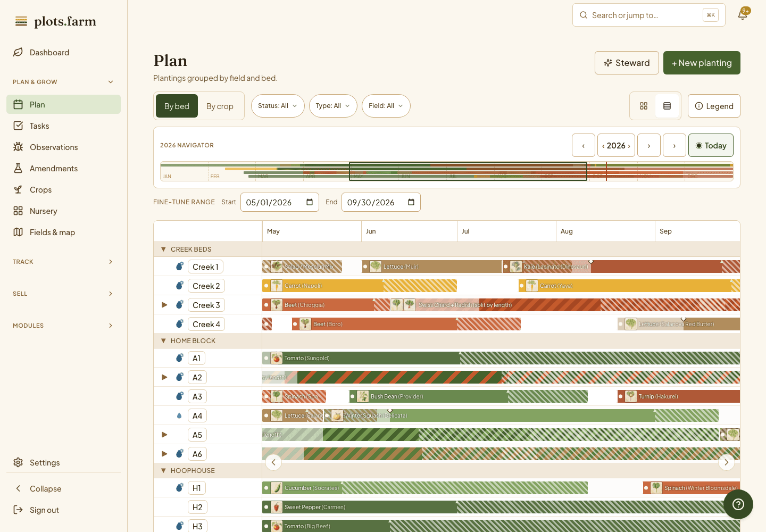
Task: Open Amendments in the sidebar
Action: [x=63, y=168]
